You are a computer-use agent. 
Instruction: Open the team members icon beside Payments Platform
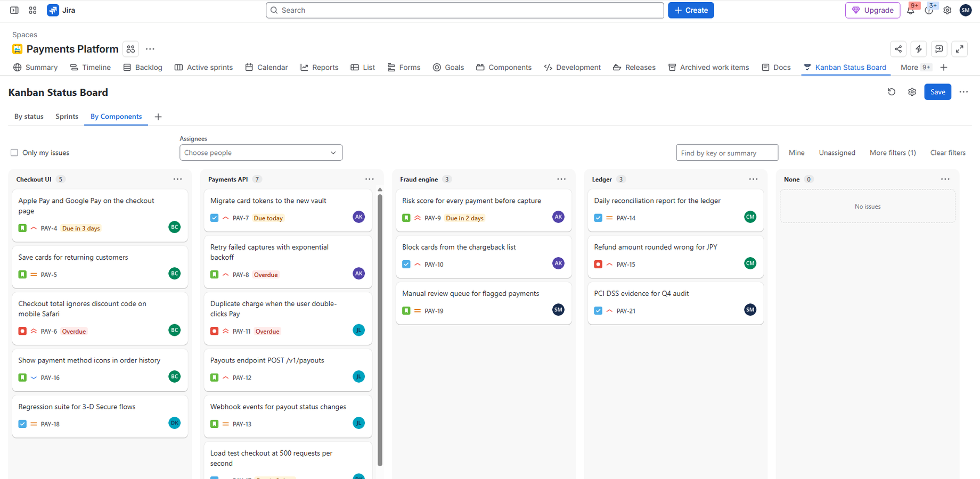(130, 49)
